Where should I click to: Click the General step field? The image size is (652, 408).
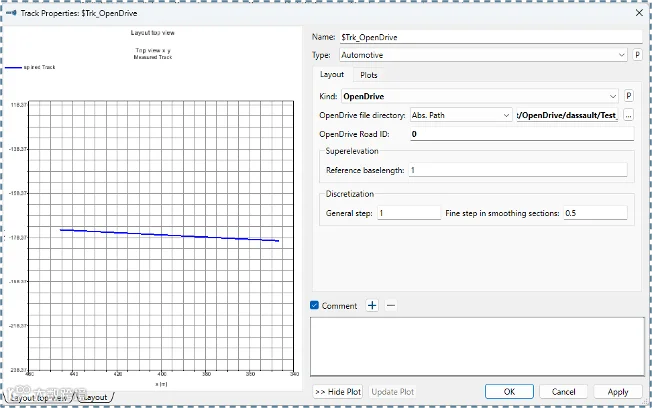[x=409, y=213]
